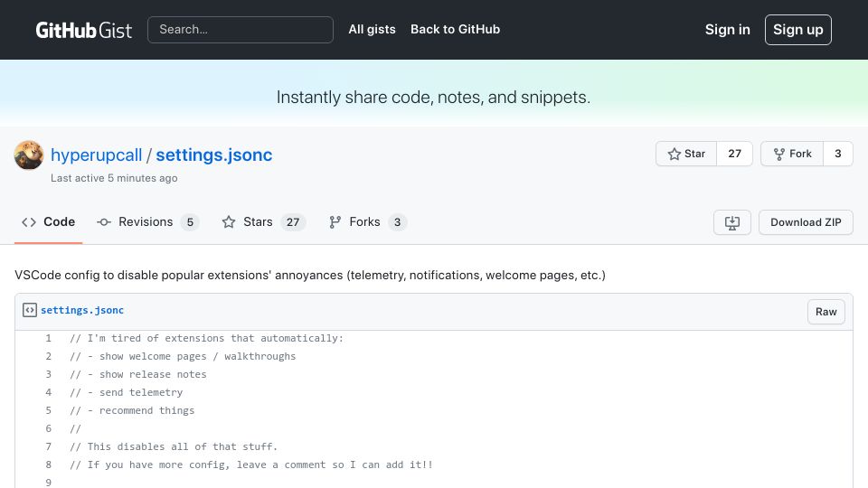Click the comment "// - show release notes"

tap(138, 374)
